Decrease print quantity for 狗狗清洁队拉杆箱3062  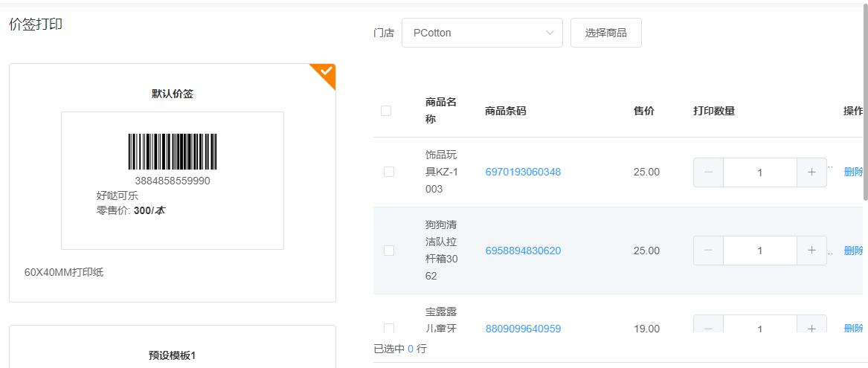point(709,251)
